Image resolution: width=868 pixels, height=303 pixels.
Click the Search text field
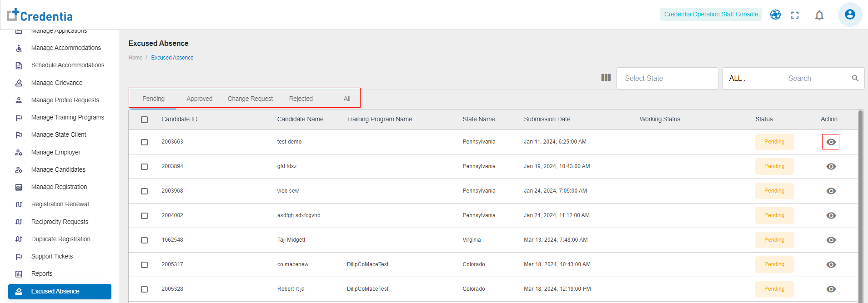pyautogui.click(x=799, y=78)
